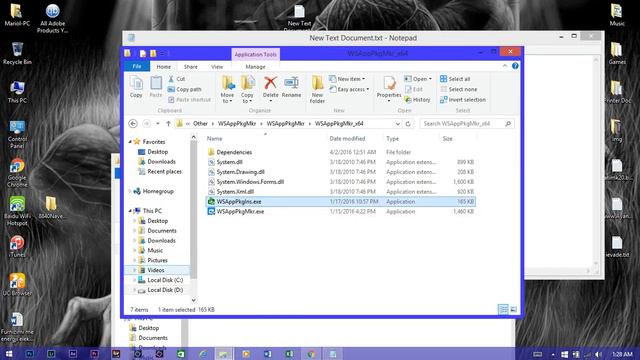This screenshot has width=640, height=360.
Task: Open the Easy access dropdown
Action: click(x=349, y=89)
